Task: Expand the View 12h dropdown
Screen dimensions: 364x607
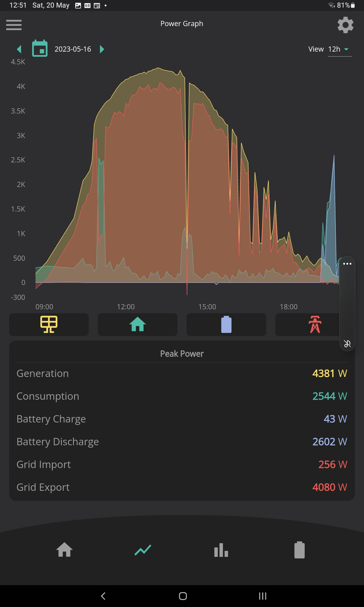Action: click(x=339, y=49)
